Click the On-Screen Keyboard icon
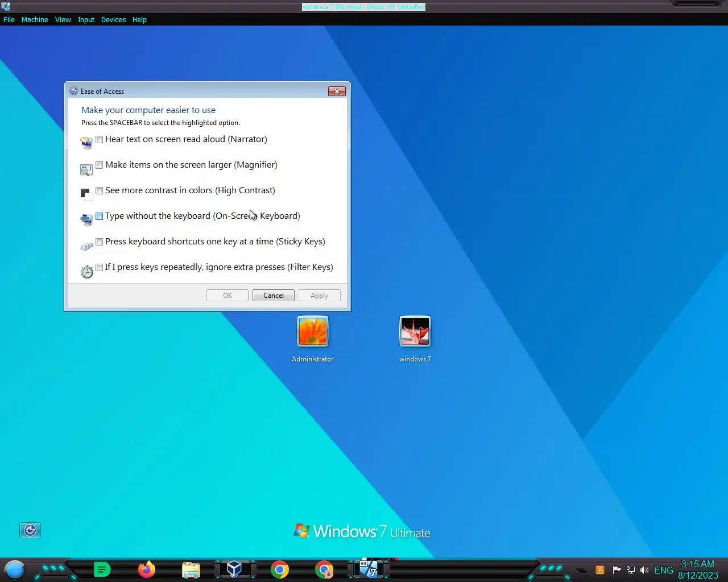728x582 pixels. [x=86, y=220]
